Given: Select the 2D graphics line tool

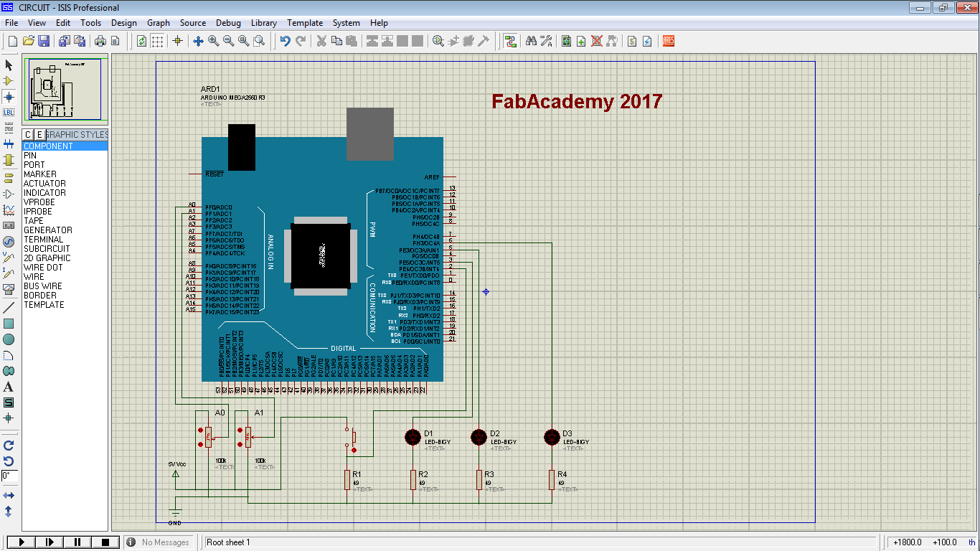Looking at the screenshot, I should pos(9,307).
